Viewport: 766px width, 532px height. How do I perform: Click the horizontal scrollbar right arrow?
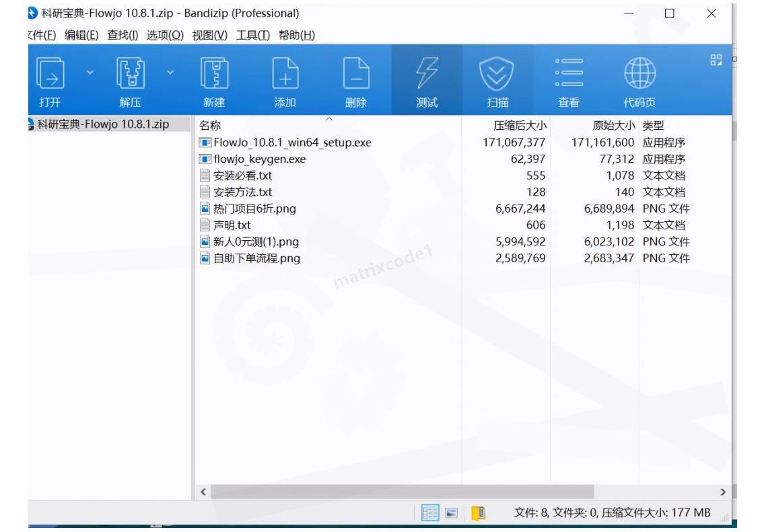pos(723,492)
